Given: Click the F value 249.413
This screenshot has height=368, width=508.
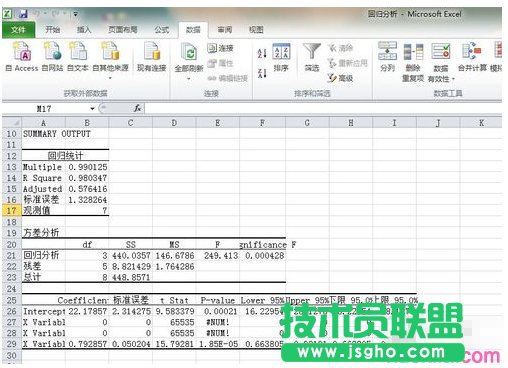Looking at the screenshot, I should click(218, 256).
